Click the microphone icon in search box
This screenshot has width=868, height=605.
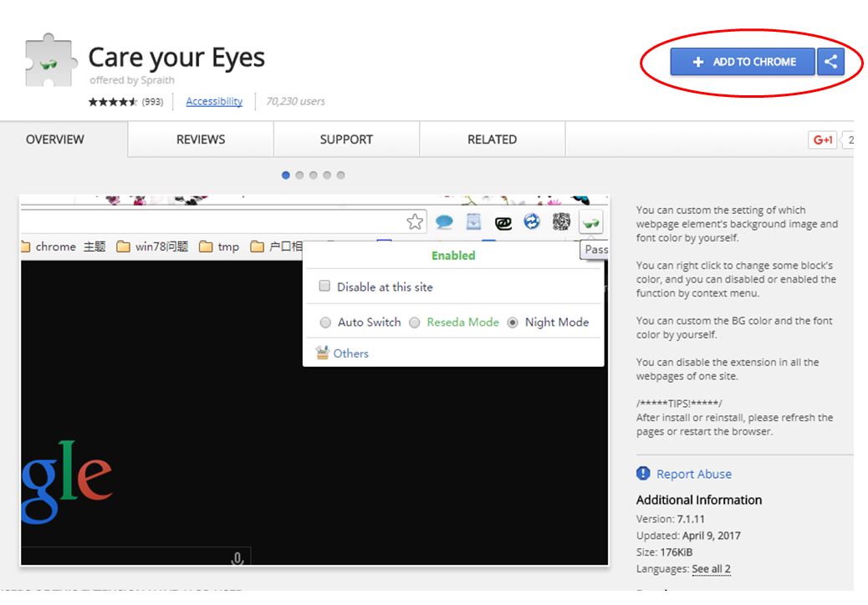pos(237,558)
